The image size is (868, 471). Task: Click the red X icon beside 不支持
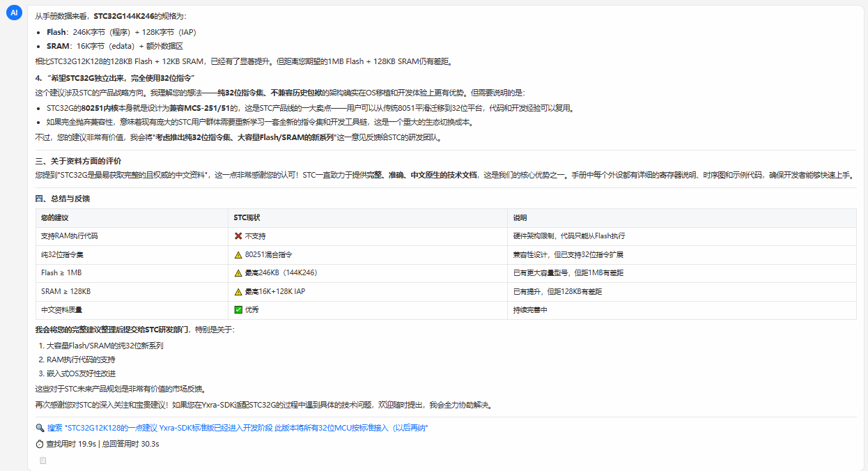[238, 236]
